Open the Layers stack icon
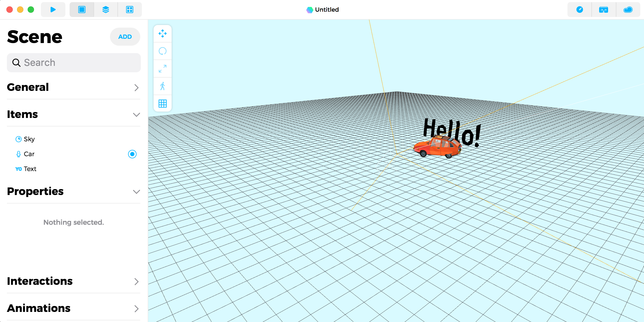 (x=106, y=10)
